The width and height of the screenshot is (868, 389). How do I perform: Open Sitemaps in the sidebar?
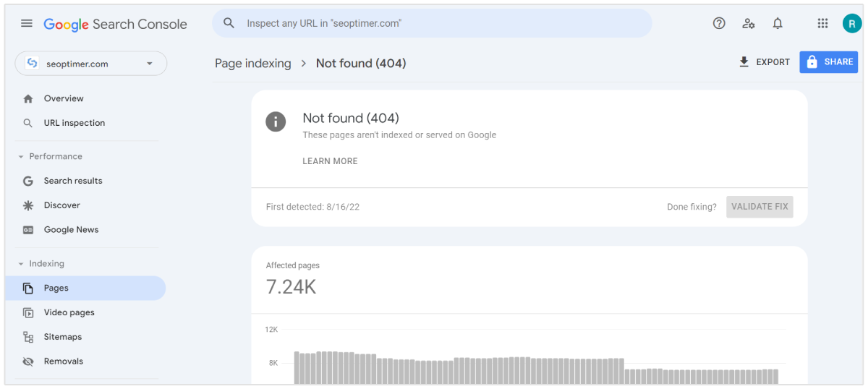point(62,337)
